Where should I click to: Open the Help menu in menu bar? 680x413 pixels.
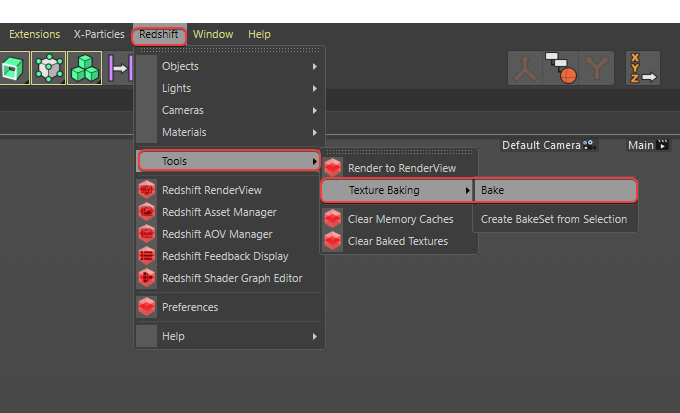tap(259, 34)
